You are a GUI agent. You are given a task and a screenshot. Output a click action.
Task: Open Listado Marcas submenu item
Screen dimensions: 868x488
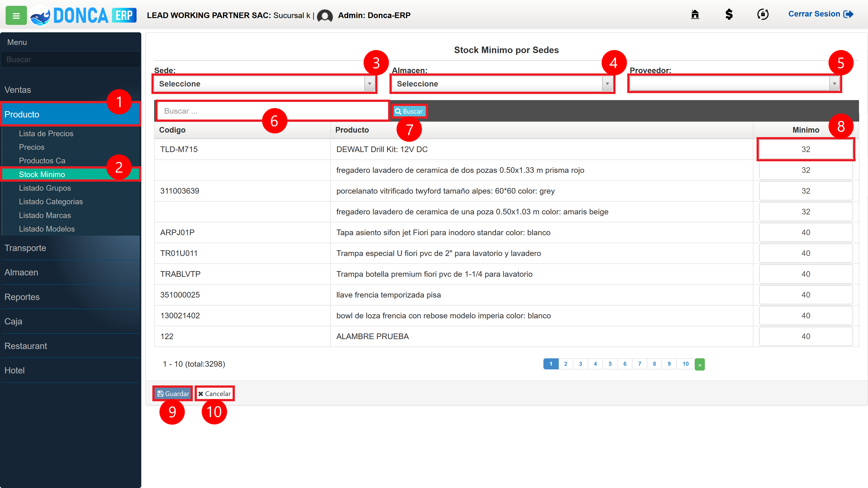pos(45,215)
